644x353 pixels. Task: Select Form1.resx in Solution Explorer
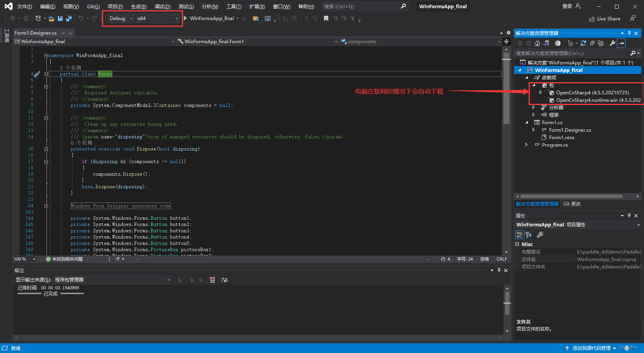[561, 138]
